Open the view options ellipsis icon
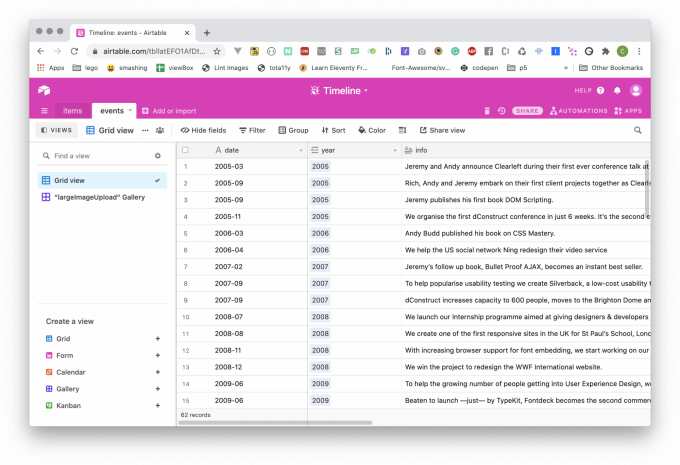 (145, 130)
